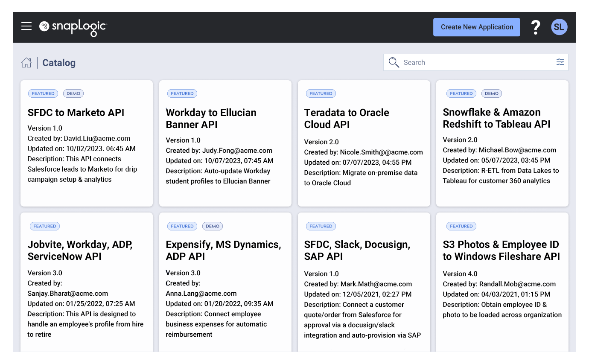Screen dimensions: 589x364
Task: Click the Catalog breadcrumb label
Action: pos(59,63)
